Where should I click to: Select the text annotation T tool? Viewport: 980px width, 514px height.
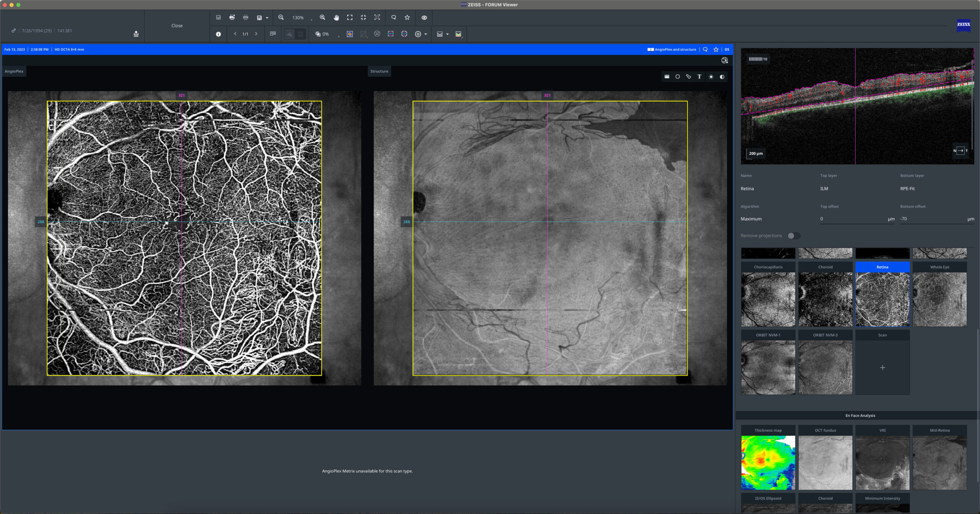[699, 77]
